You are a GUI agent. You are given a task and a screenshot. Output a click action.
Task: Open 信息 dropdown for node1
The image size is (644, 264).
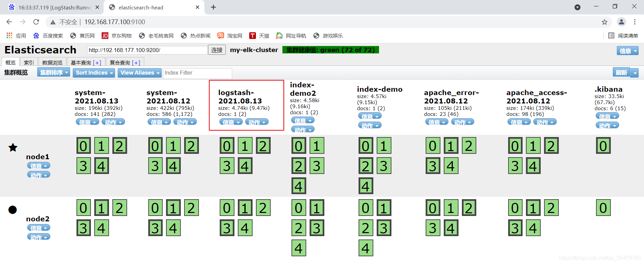tap(39, 166)
